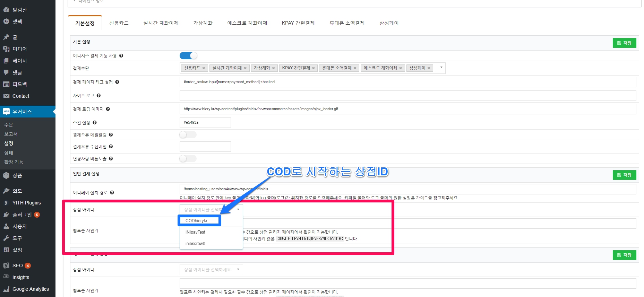The height and width of the screenshot is (297, 644).
Task: Open the 확장 기능 submenu link
Action: (x=14, y=162)
